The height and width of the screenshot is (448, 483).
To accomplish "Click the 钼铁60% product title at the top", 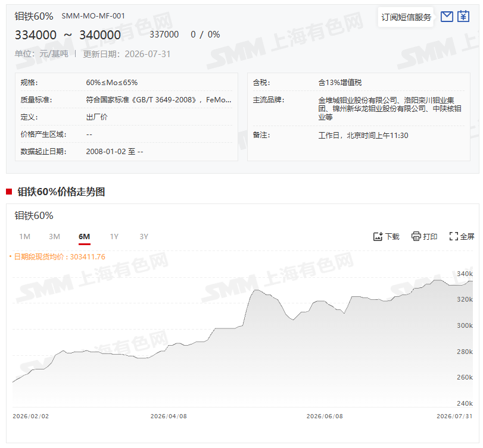I will coord(34,16).
